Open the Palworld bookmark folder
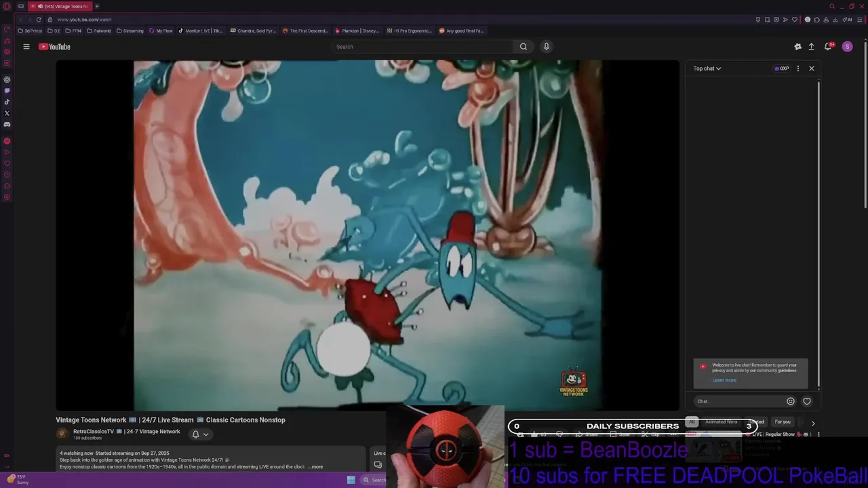Screen dimensions: 868x488 (99, 30)
